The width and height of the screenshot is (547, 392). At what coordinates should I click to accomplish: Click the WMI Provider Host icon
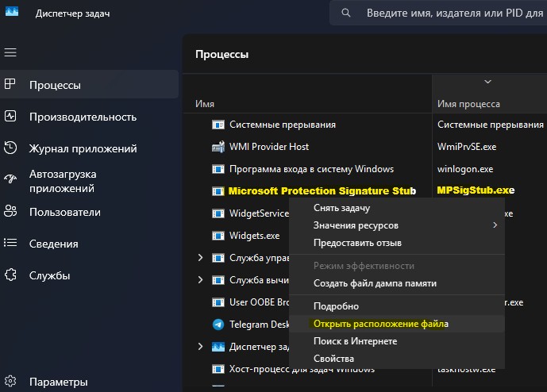pos(218,147)
